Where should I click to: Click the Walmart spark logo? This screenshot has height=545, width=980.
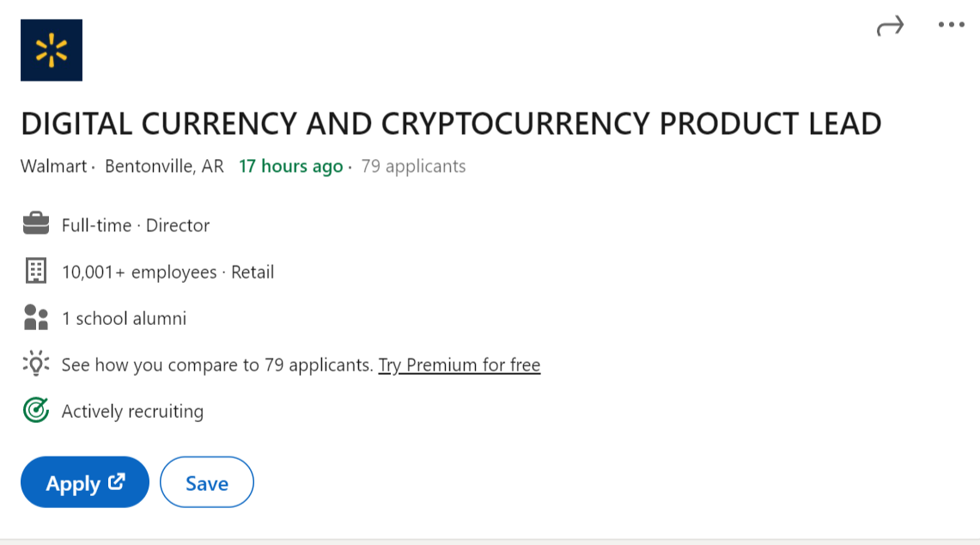(52, 50)
